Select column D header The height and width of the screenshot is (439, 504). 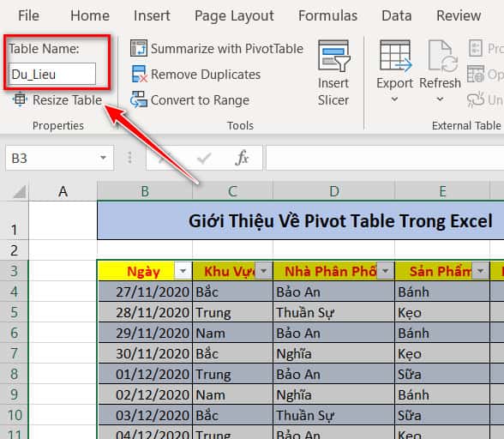[x=334, y=192]
